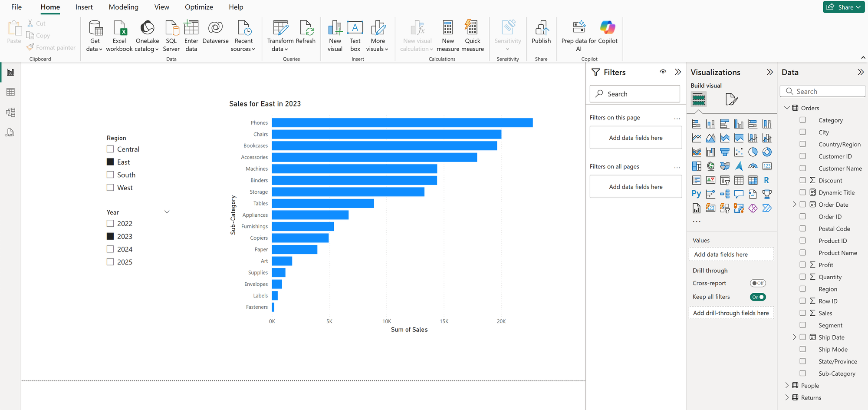Select Python visual icon in Visualizations

point(696,194)
